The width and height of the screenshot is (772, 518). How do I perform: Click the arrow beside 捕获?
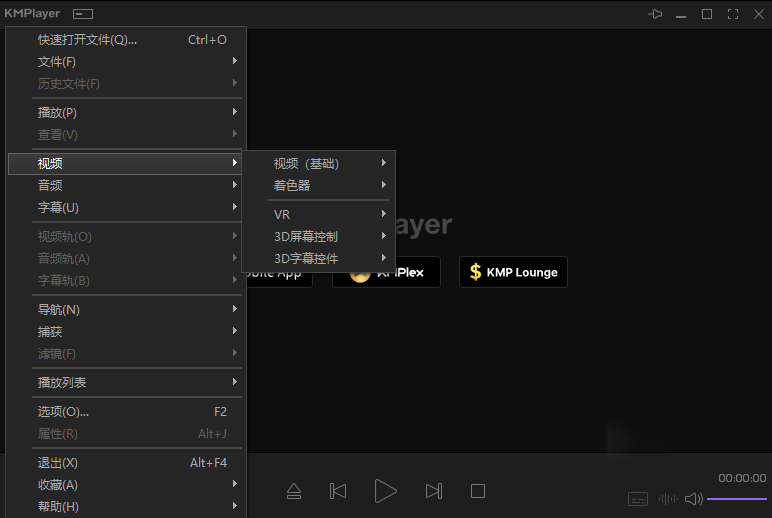click(235, 331)
